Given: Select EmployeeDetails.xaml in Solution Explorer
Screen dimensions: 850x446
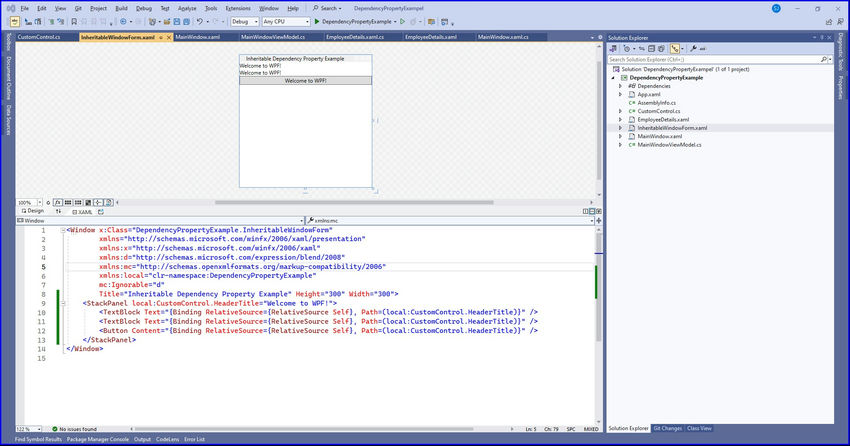Looking at the screenshot, I should click(663, 120).
